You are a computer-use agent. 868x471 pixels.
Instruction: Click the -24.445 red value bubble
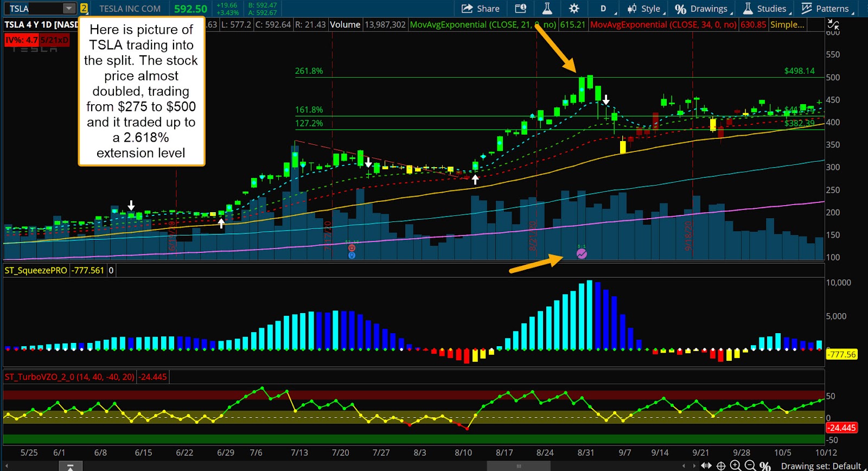point(841,428)
